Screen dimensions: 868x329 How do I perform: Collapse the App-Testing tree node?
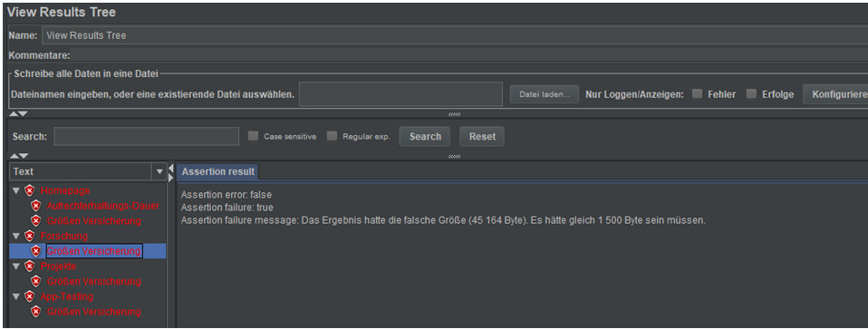pyautogui.click(x=16, y=296)
